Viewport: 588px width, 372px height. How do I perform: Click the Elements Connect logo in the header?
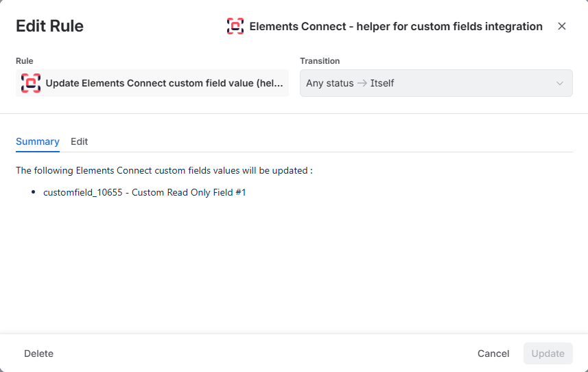(x=235, y=26)
